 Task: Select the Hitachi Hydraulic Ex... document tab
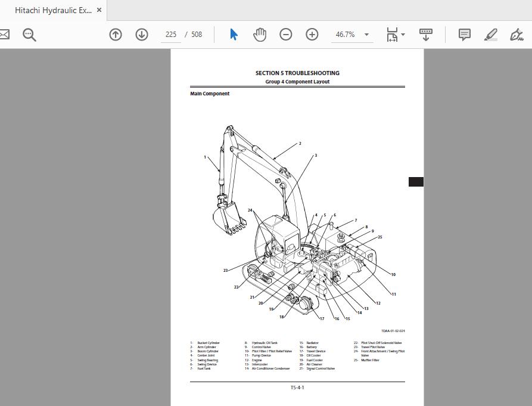coord(53,10)
